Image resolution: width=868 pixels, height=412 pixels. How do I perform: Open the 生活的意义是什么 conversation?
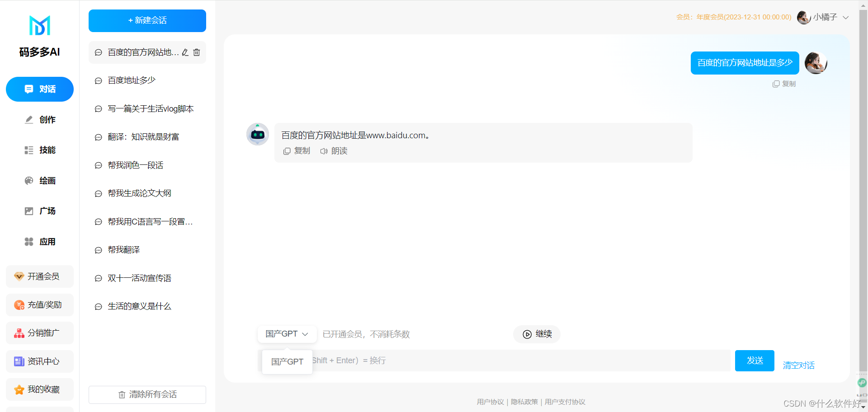click(x=139, y=306)
